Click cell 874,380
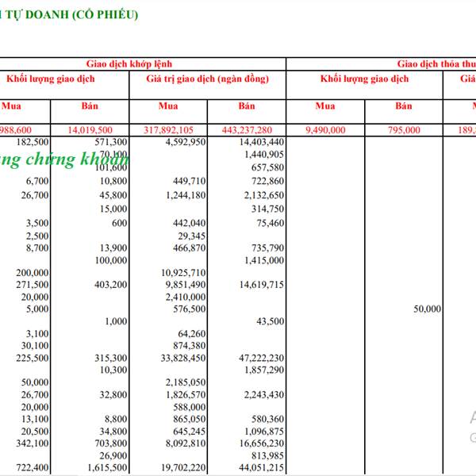This screenshot has width=476, height=476. click(190, 346)
